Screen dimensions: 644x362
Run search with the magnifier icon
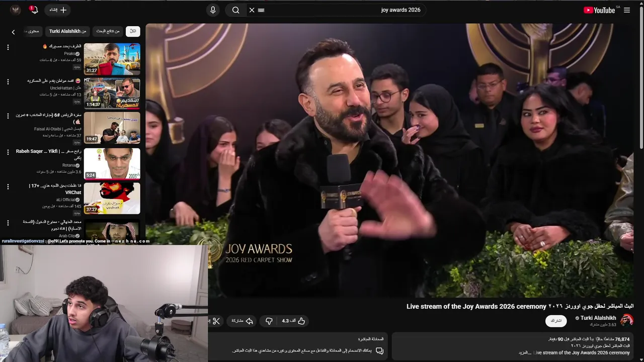235,10
